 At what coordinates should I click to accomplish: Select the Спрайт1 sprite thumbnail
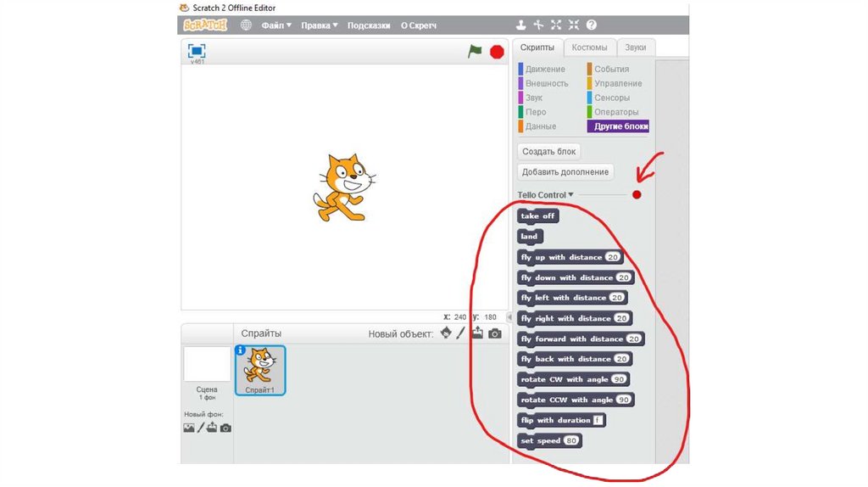pos(260,370)
